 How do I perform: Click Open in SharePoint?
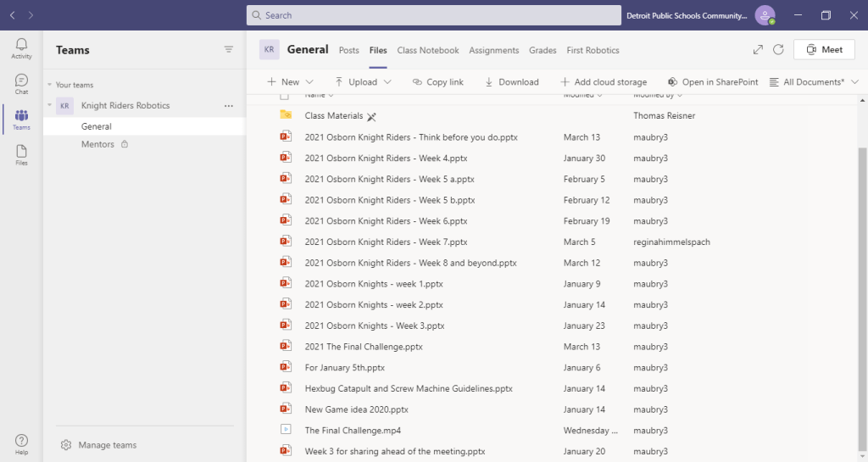[712, 82]
